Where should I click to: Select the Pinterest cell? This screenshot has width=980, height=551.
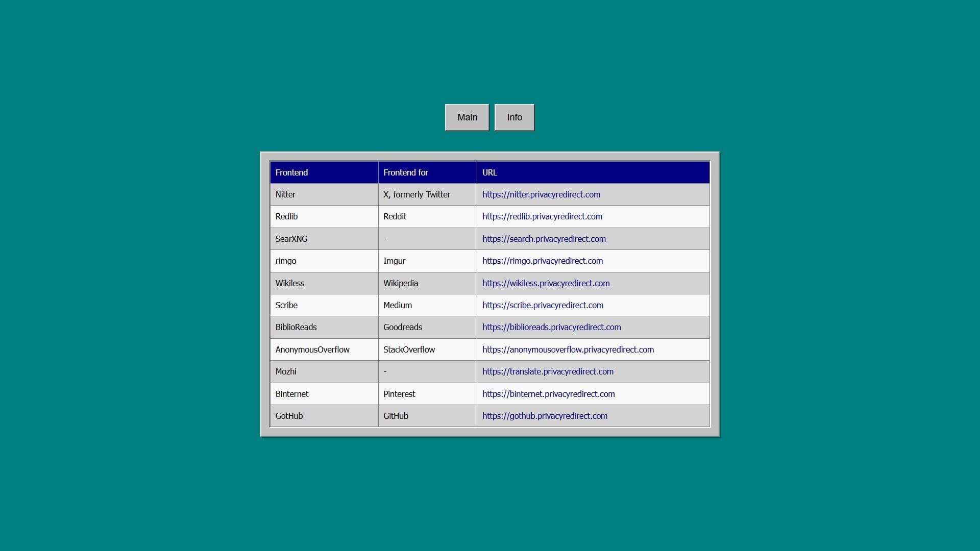click(x=428, y=394)
